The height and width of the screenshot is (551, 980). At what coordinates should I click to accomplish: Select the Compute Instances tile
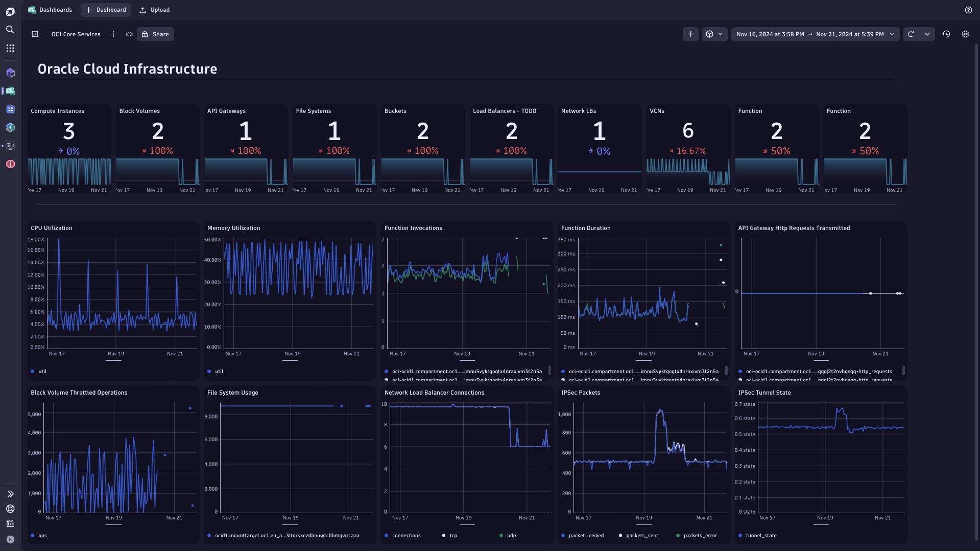[69, 149]
